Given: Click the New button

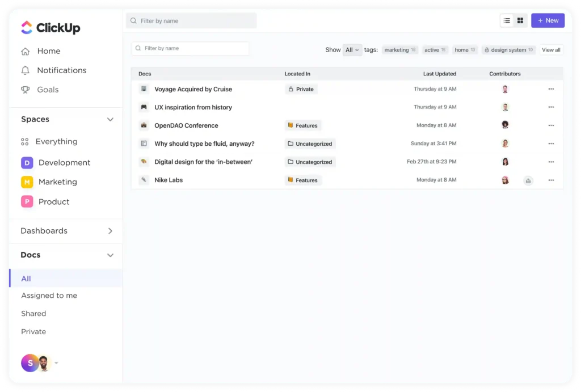Looking at the screenshot, I should 548,20.
